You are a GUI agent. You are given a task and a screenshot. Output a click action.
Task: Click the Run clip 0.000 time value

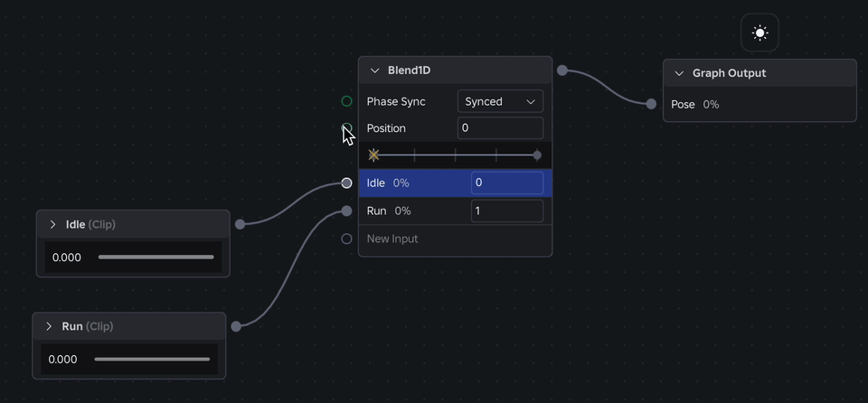click(x=62, y=360)
